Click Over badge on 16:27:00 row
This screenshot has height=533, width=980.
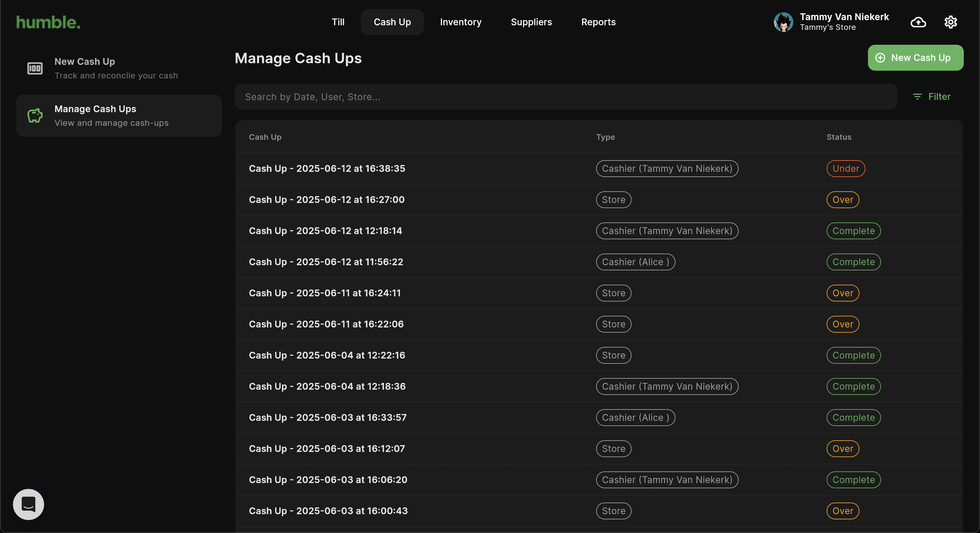(x=842, y=200)
